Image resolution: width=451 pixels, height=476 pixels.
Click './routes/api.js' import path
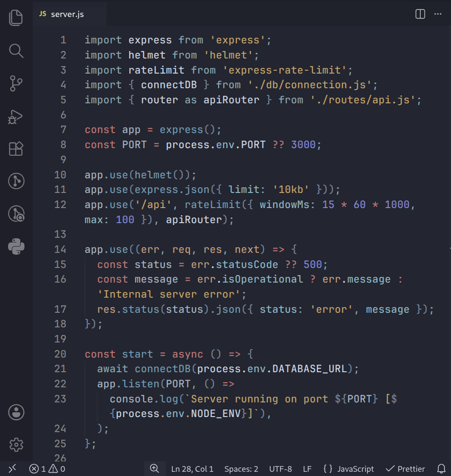363,100
